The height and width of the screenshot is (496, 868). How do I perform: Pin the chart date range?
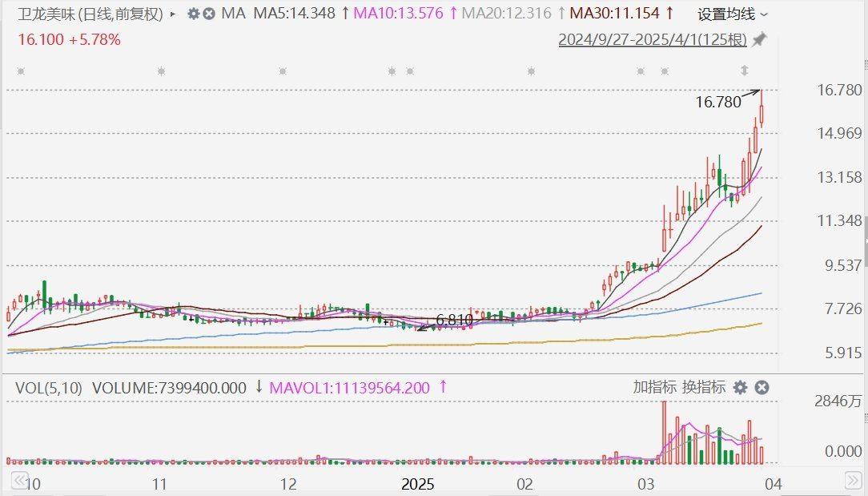pyautogui.click(x=759, y=39)
